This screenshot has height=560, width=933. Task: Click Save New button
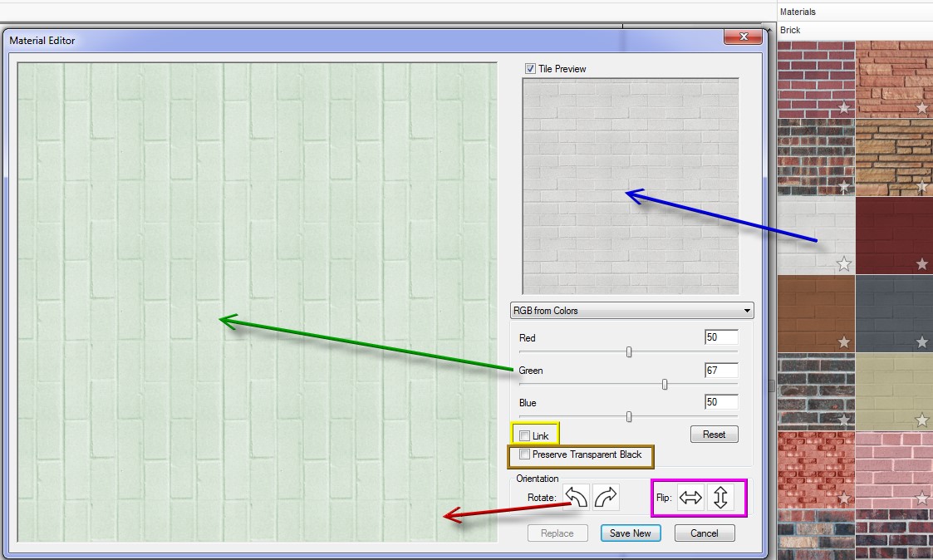(630, 533)
